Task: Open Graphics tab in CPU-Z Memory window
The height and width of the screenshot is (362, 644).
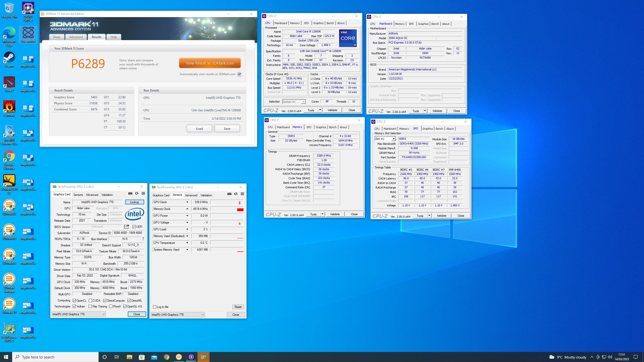Action: tap(321, 127)
